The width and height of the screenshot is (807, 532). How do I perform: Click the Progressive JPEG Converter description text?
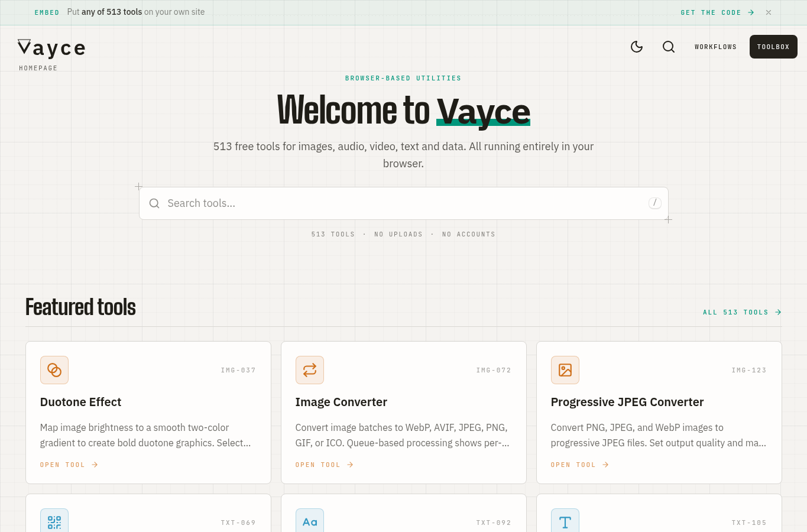(x=659, y=435)
